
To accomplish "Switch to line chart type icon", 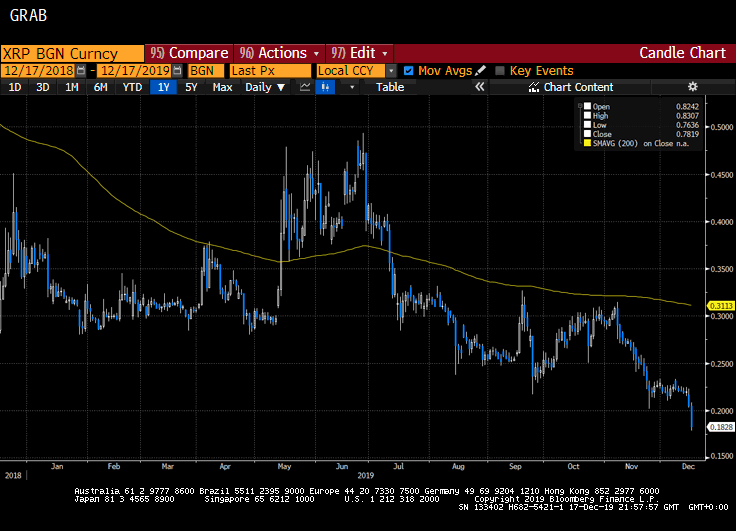I will pos(305,87).
